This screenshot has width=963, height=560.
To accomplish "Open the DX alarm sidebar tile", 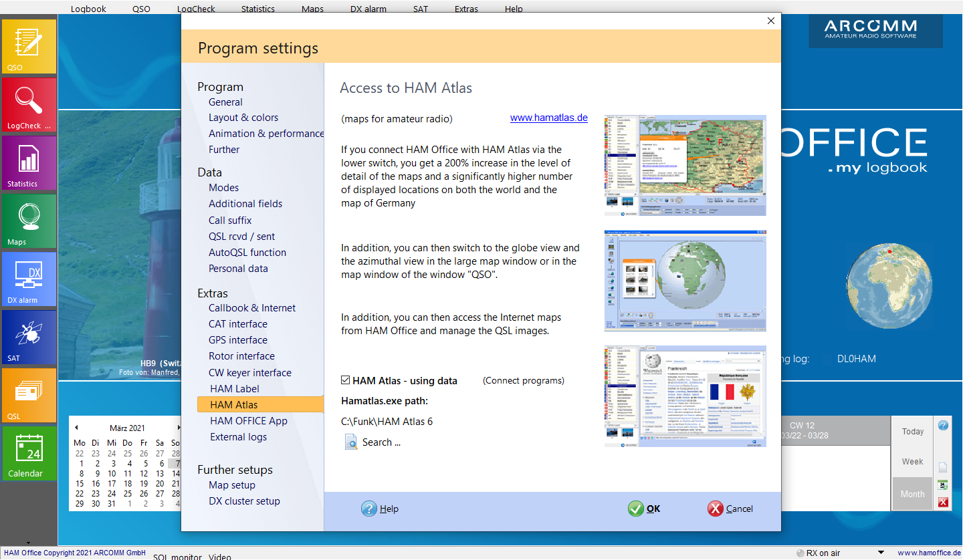I will point(29,279).
